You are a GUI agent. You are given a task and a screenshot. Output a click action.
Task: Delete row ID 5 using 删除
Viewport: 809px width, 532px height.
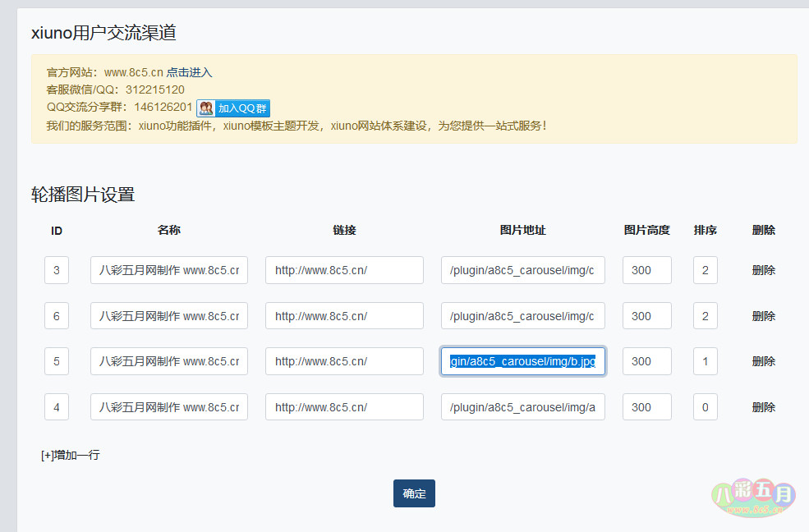[764, 361]
